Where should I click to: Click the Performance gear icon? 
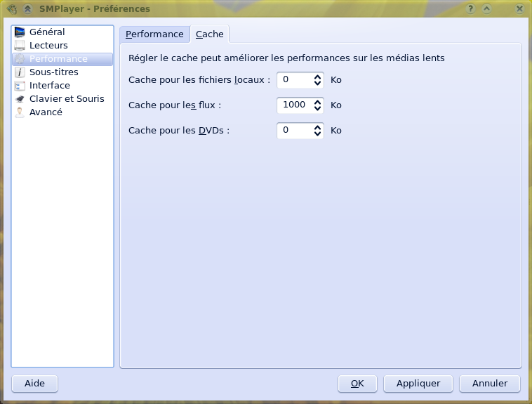[x=20, y=59]
